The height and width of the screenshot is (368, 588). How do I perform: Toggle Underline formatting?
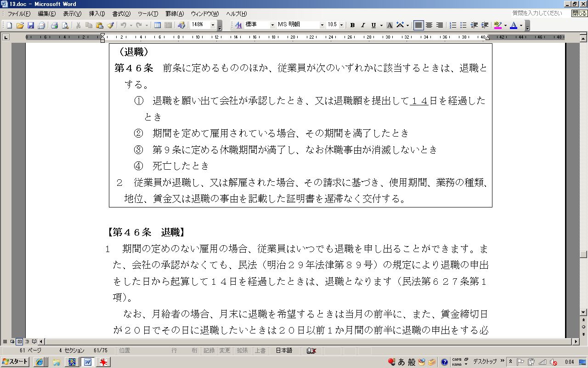click(x=373, y=25)
